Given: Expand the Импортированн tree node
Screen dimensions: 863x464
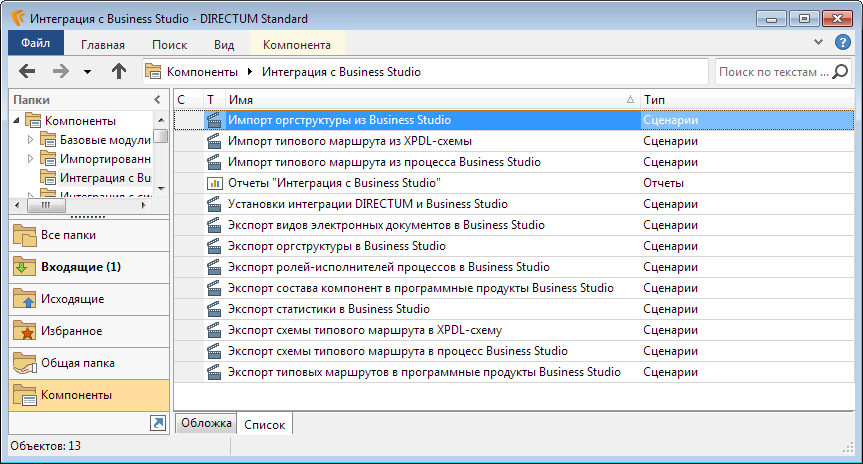Looking at the screenshot, I should [x=30, y=159].
